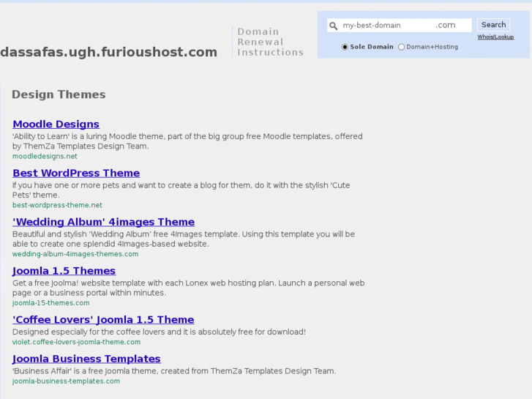Click the .com extension text in search box
The height and width of the screenshot is (399, 532).
(x=446, y=25)
